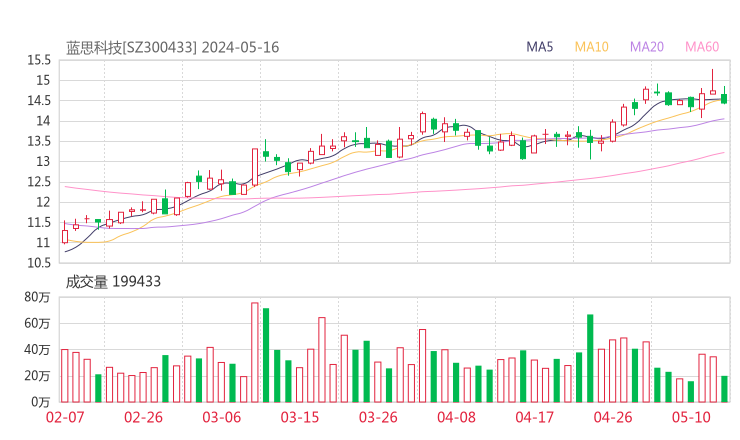Viewport: 740px width, 440px height.
Task: Click the 14.5 price axis label
Action: 39,101
